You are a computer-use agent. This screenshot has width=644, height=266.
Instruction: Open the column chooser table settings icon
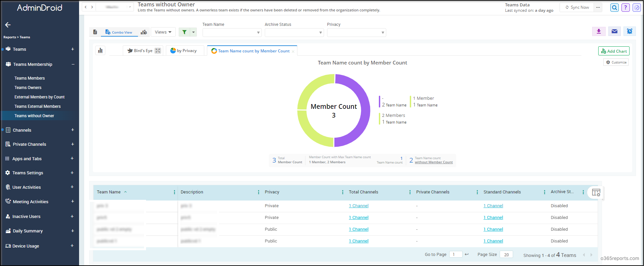point(596,192)
